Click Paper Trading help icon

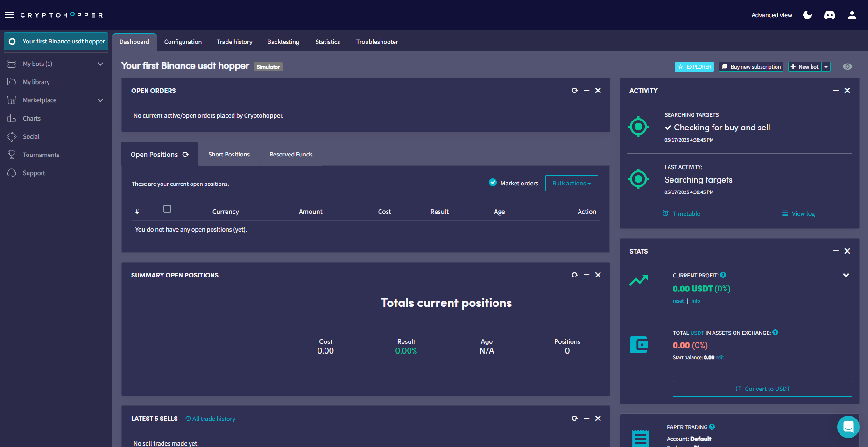pos(712,427)
